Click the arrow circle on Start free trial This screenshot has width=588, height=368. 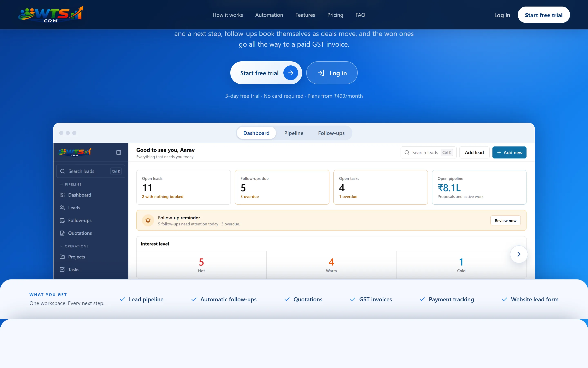tap(291, 73)
